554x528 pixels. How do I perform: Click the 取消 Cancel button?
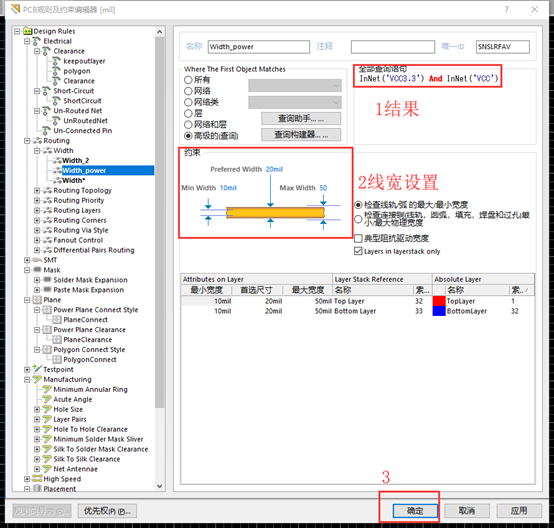[467, 511]
